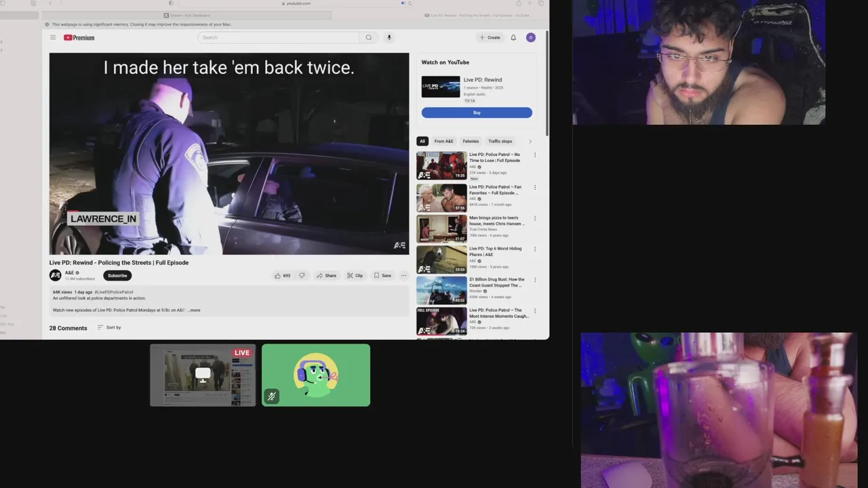The width and height of the screenshot is (868, 488).
Task: Go to YouTube Premium home logo
Action: click(x=79, y=38)
